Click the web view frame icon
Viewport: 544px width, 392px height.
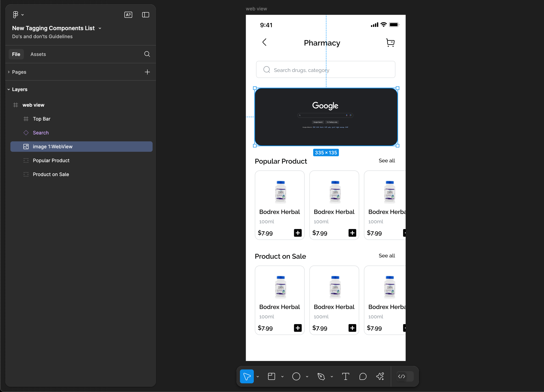pyautogui.click(x=16, y=105)
